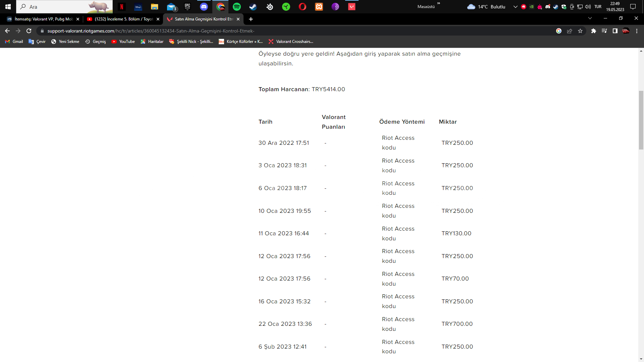The width and height of the screenshot is (644, 362).
Task: Switch to the YouTube İnceleme 5. Bölüm tab
Action: pos(123,19)
